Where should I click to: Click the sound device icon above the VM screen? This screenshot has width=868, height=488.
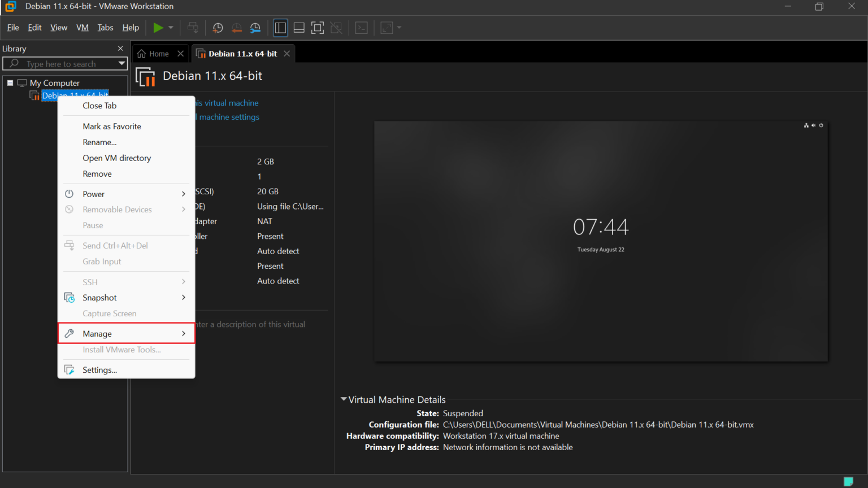[x=814, y=125]
